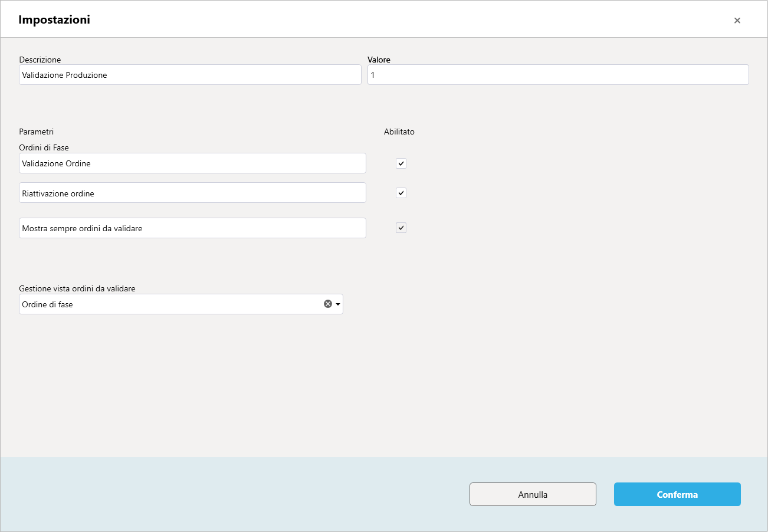Click the Parametri column label
Viewport: 768px width, 532px height.
(36, 132)
